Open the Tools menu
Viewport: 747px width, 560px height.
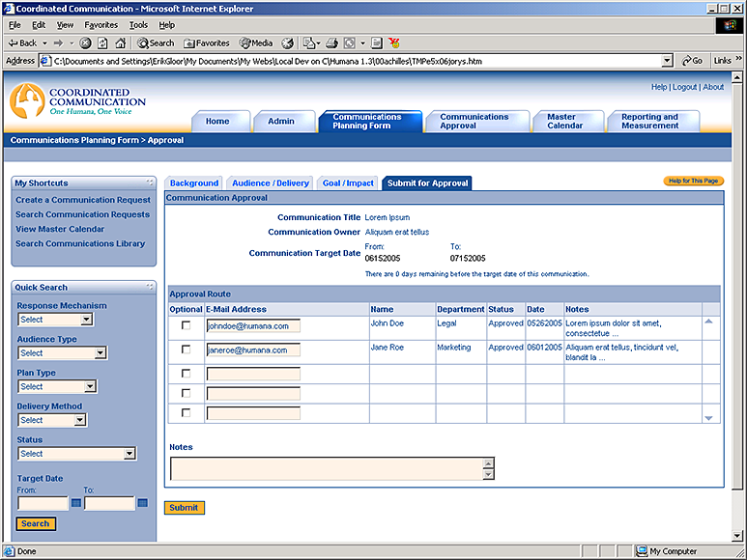(138, 25)
